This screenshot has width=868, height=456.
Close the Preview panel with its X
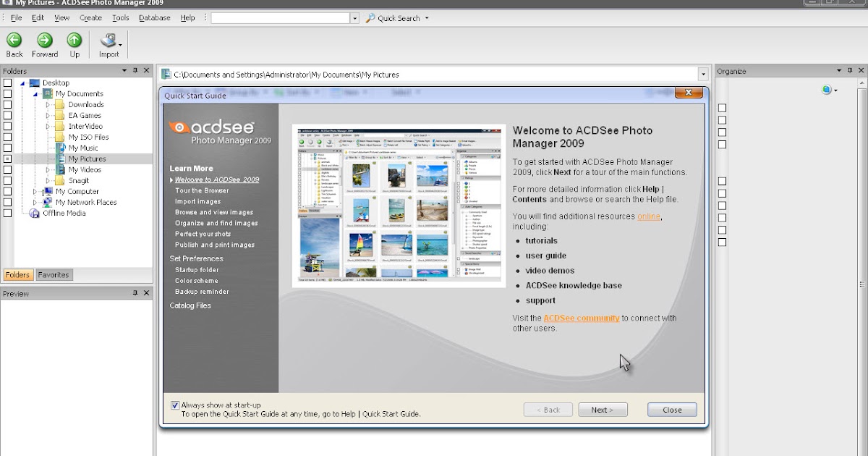(x=146, y=293)
